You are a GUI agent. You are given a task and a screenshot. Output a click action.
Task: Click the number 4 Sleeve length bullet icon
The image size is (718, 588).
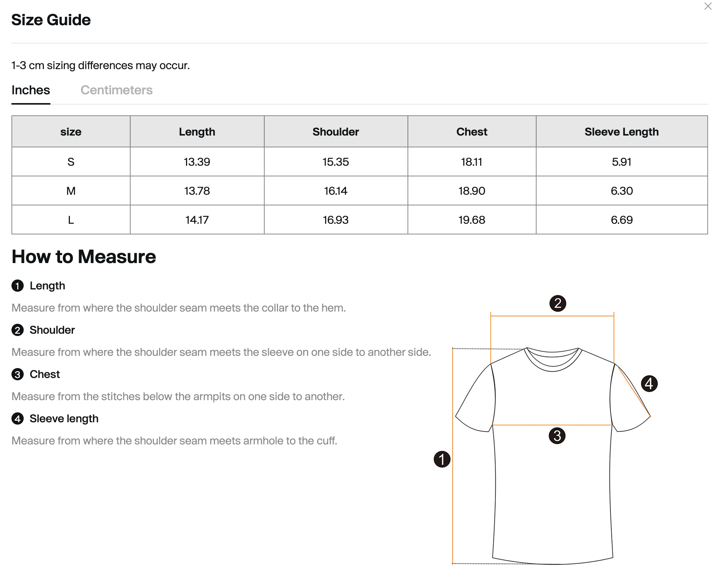[x=18, y=418]
